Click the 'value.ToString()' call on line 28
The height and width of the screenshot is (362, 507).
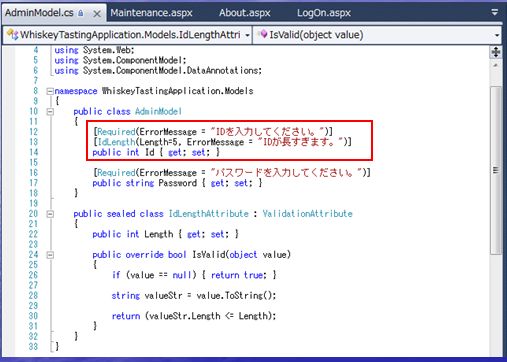pyautogui.click(x=236, y=296)
